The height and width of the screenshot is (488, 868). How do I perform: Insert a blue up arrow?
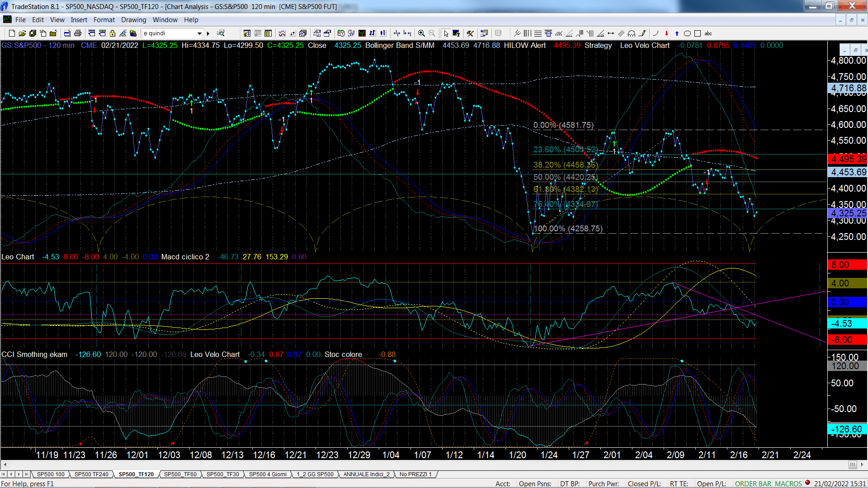[677, 33]
